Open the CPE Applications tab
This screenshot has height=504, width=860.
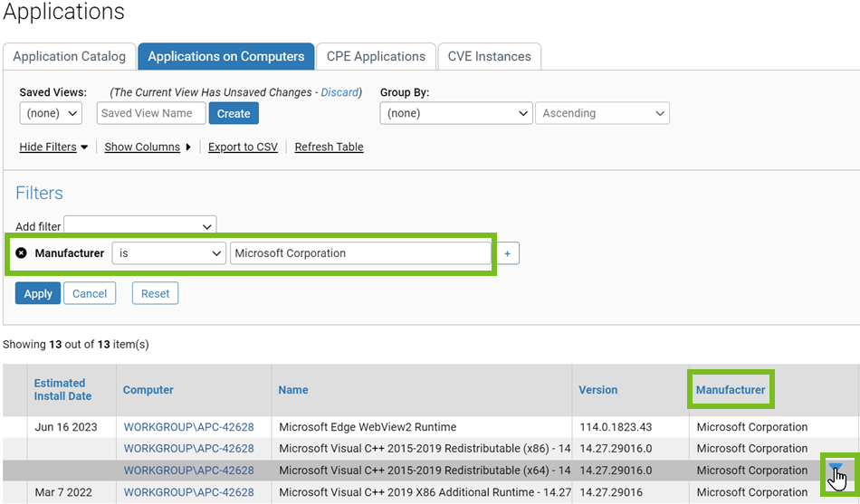click(x=376, y=56)
